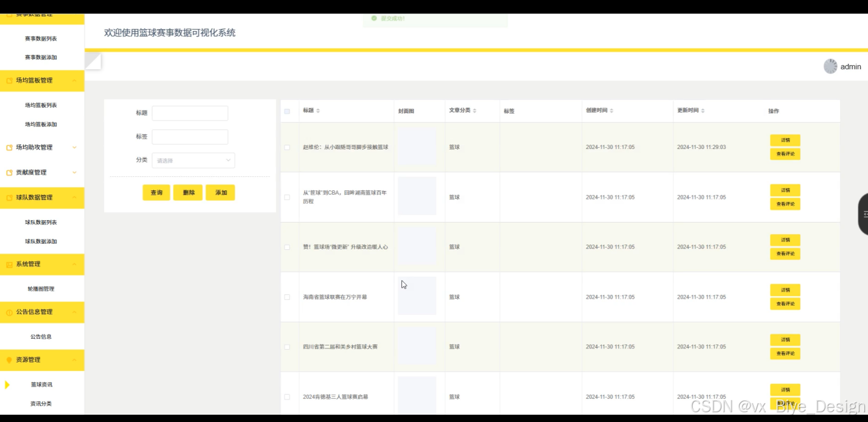Click 查看评论 for 海南省篮球联赛 row

click(785, 303)
